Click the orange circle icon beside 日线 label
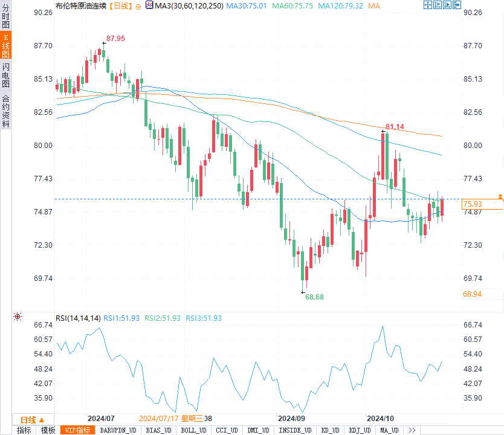Image resolution: width=504 pixels, height=435 pixels. (138, 6)
